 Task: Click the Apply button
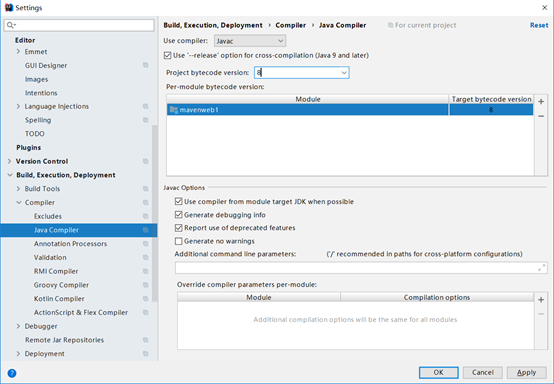pos(526,372)
